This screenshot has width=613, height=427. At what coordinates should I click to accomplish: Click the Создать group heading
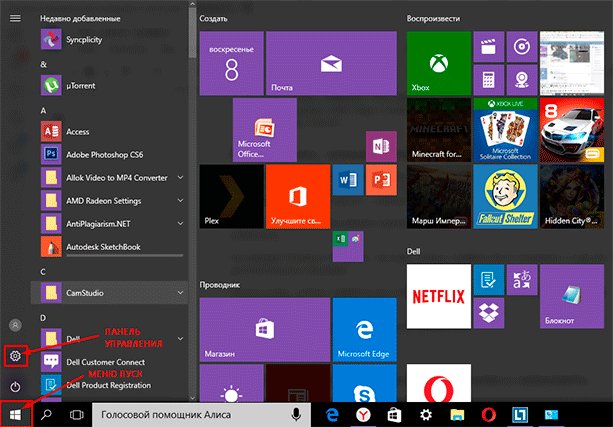click(x=213, y=18)
